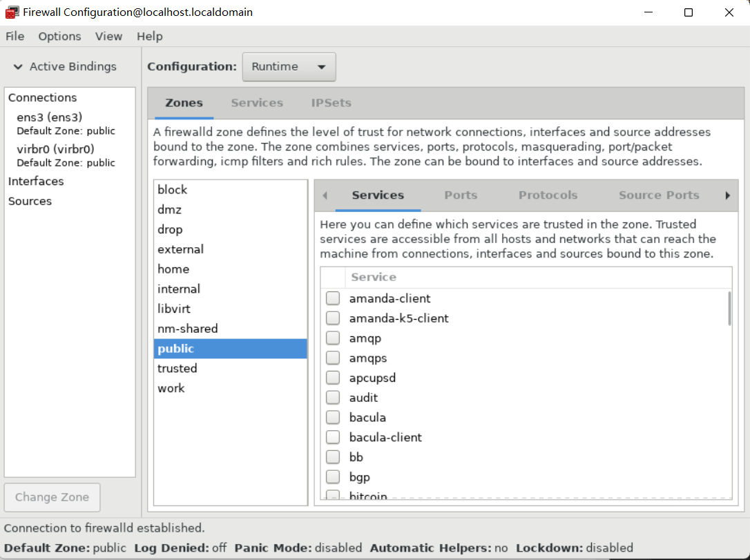This screenshot has width=750, height=560.
Task: Switch to the IPSets tab
Action: 331,103
